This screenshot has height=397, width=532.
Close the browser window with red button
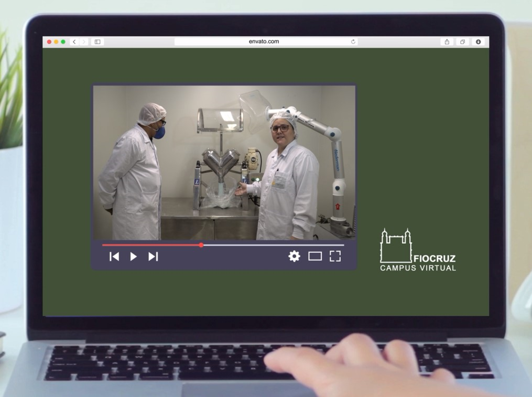pyautogui.click(x=49, y=42)
